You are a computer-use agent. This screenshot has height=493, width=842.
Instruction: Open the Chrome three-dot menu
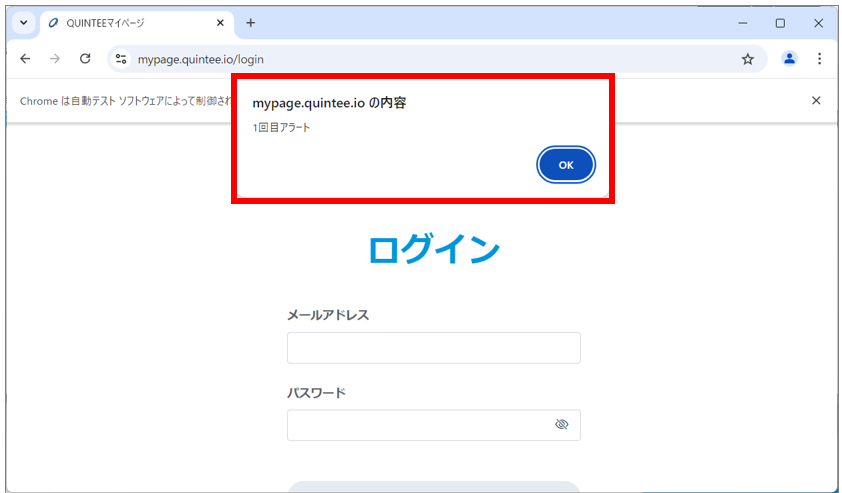[819, 59]
